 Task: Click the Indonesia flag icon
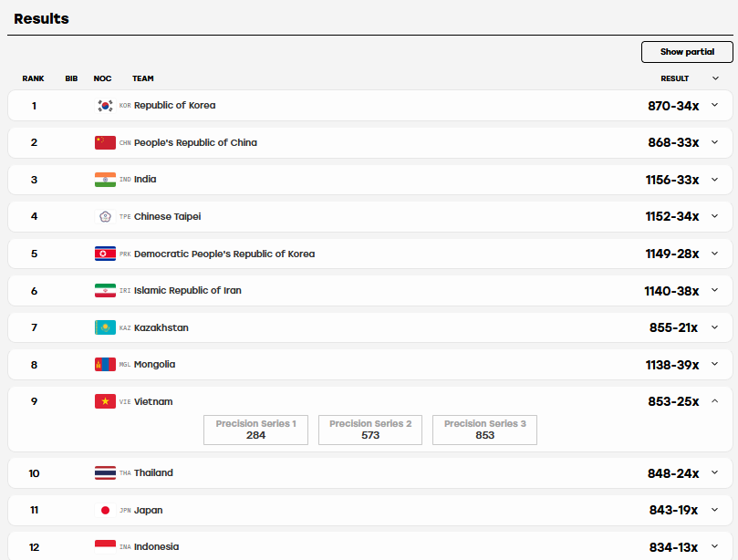(105, 547)
